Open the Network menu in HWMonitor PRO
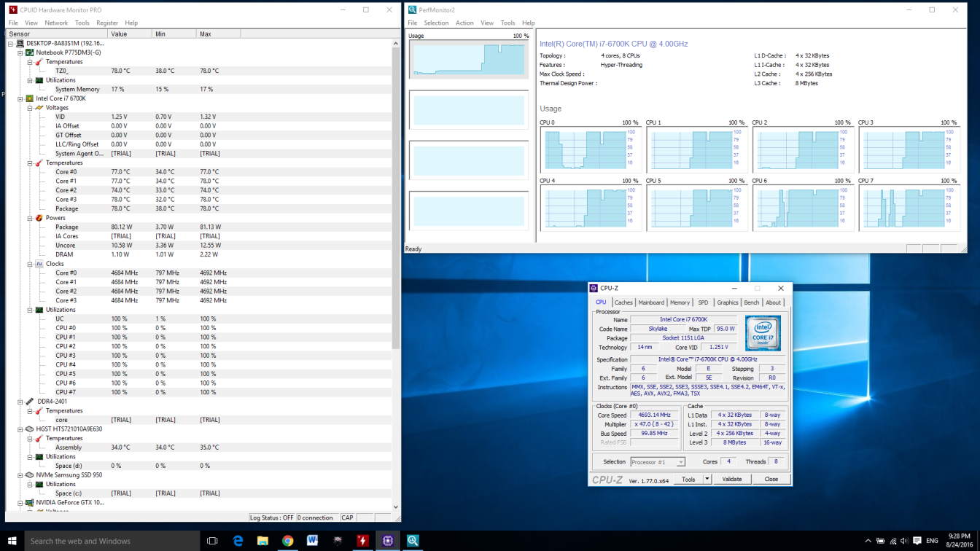Screen dimensions: 980x551 point(56,23)
